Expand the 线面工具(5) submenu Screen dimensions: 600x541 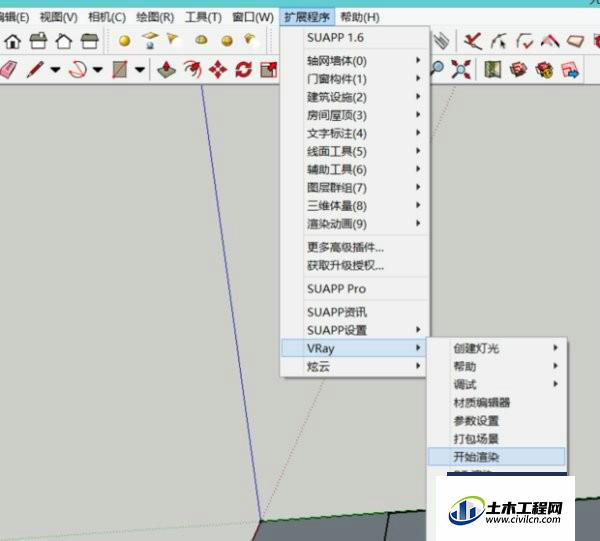(x=354, y=151)
